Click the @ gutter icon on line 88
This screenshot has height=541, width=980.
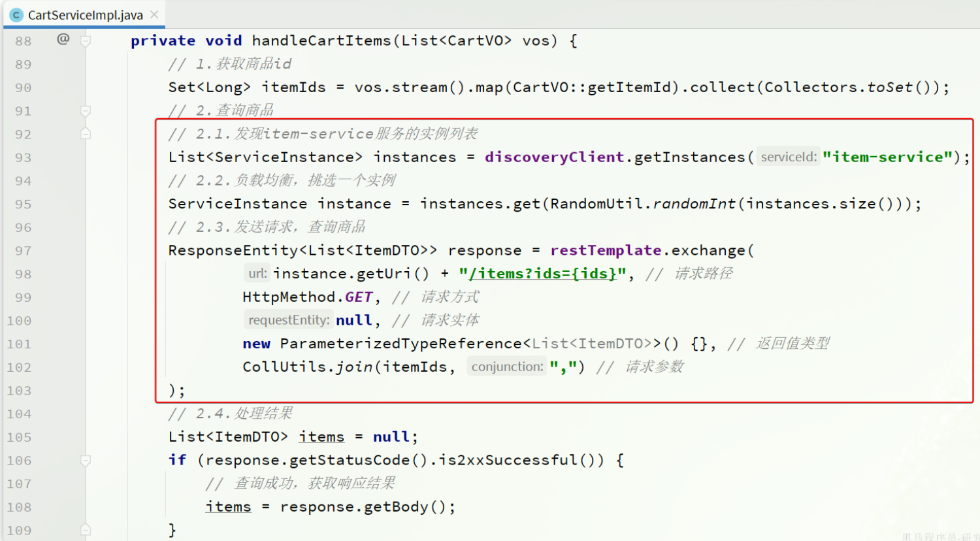(63, 39)
